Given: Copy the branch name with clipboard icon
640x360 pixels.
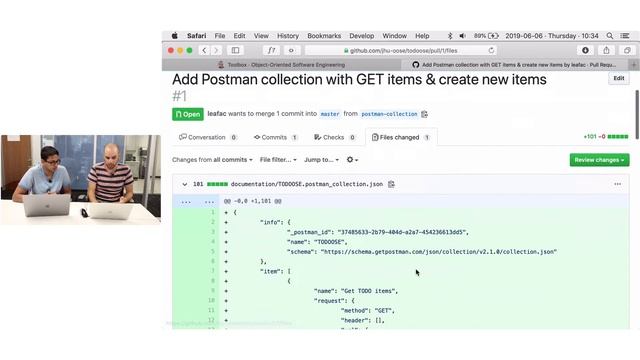Looking at the screenshot, I should pyautogui.click(x=424, y=114).
